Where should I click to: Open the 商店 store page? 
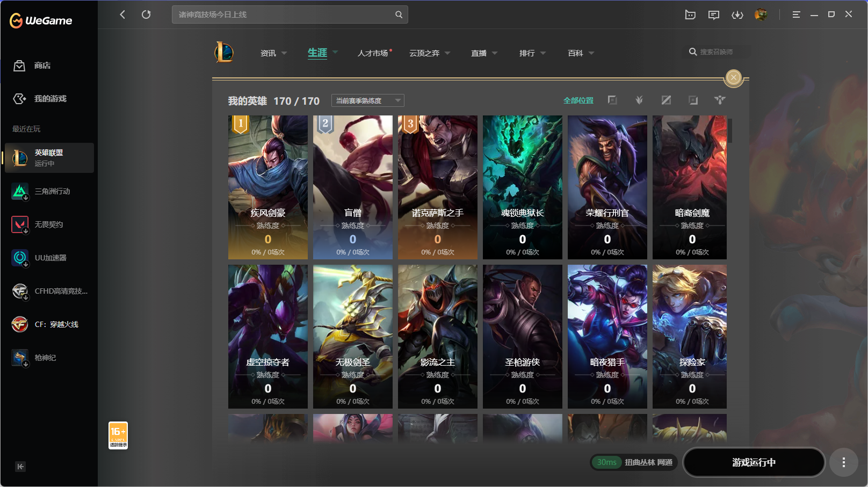click(32, 66)
